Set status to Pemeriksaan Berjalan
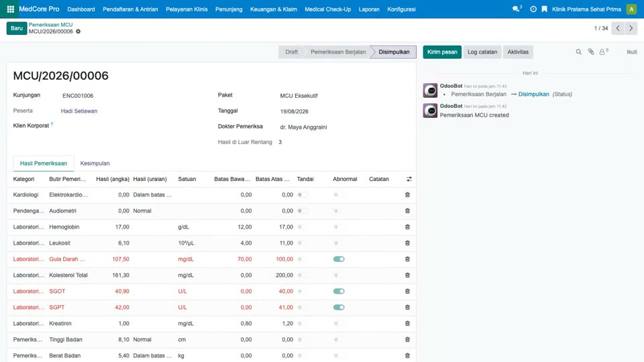The image size is (644, 362). pos(338,52)
